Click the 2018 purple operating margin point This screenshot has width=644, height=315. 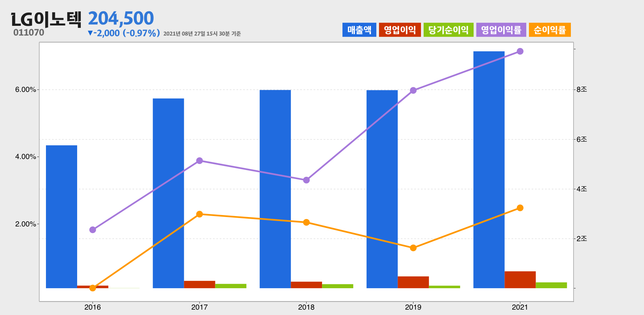point(306,180)
